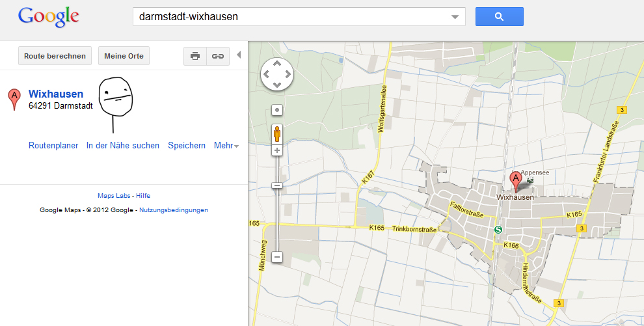Open the Routenplaner link
Screen dimensions: 644x326
pos(53,145)
